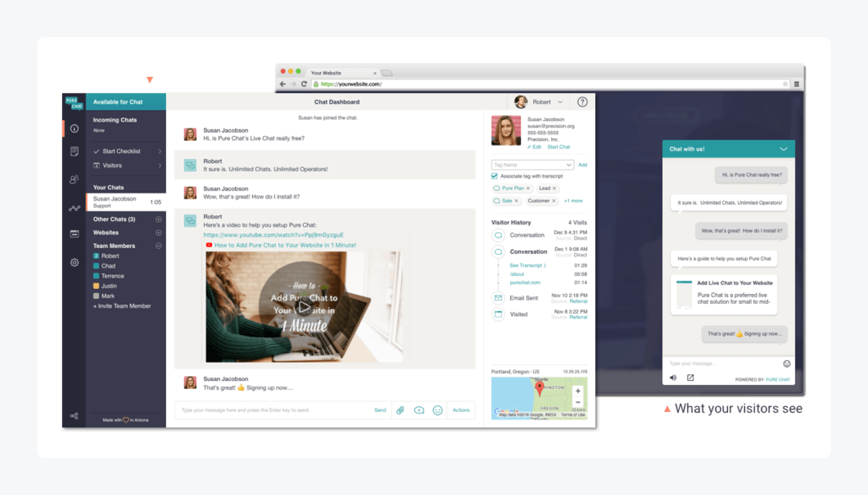Reload the browser page
The image size is (868, 495).
pos(304,84)
